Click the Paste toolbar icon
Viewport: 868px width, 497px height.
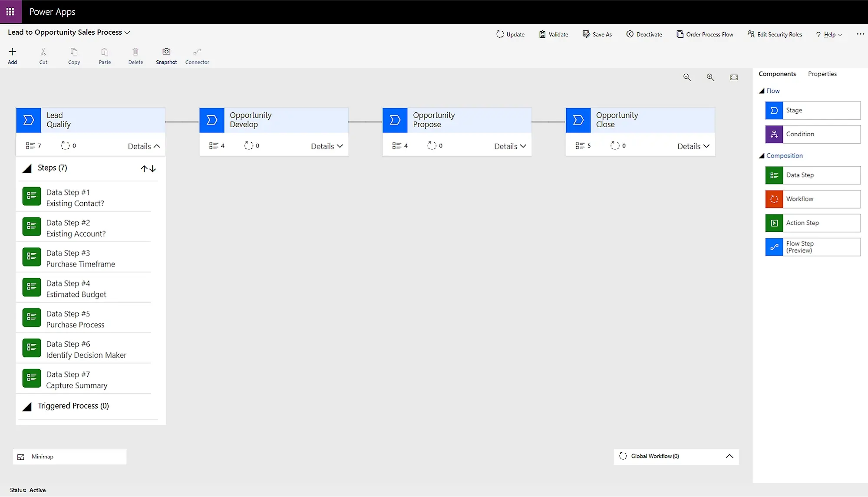coord(105,52)
